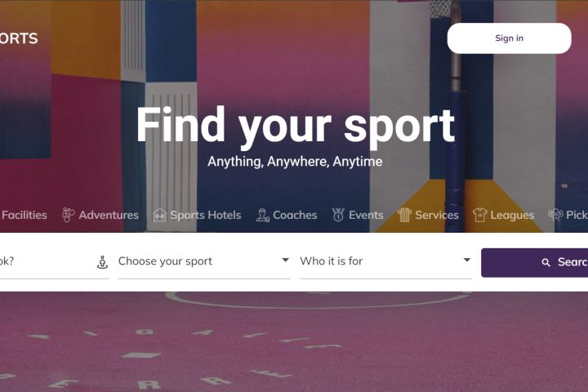
Task: Select the Sports Hotels tab label
Action: [x=206, y=215]
